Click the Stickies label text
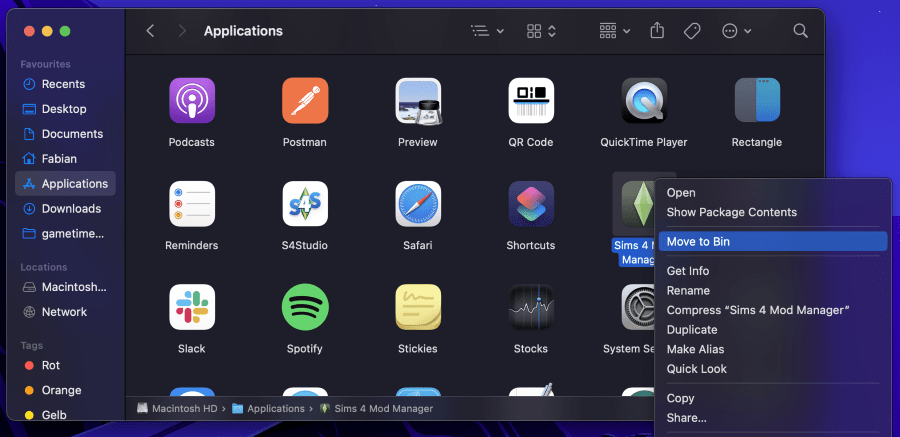 [418, 349]
